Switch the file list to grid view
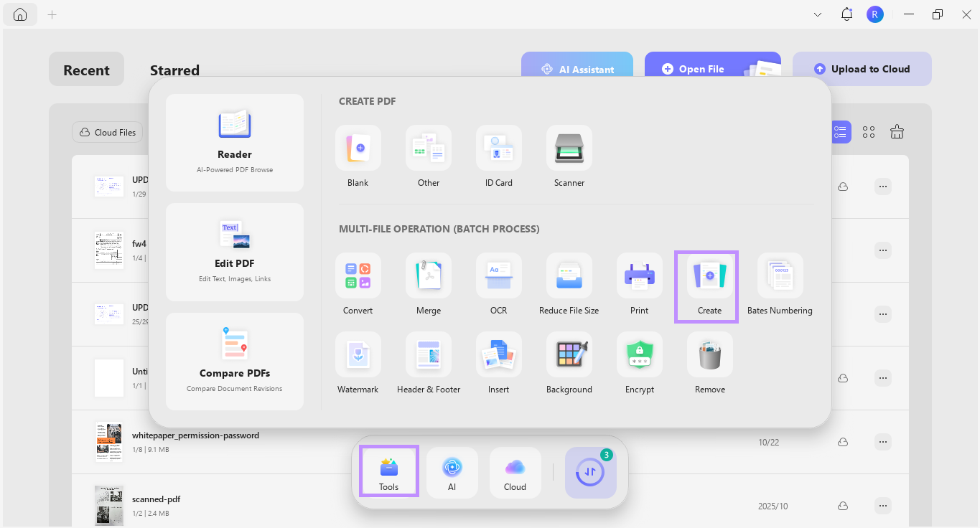The image size is (980, 528). pos(868,131)
